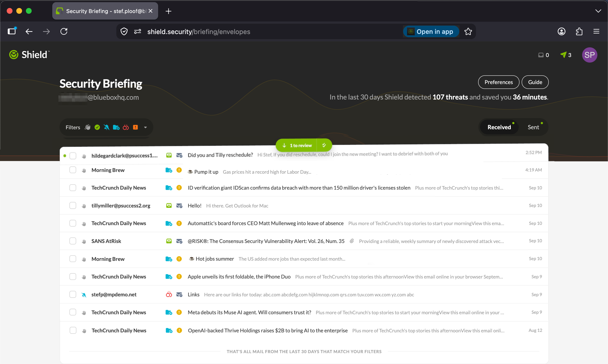
Task: Click the address bar URL
Action: coord(199,32)
